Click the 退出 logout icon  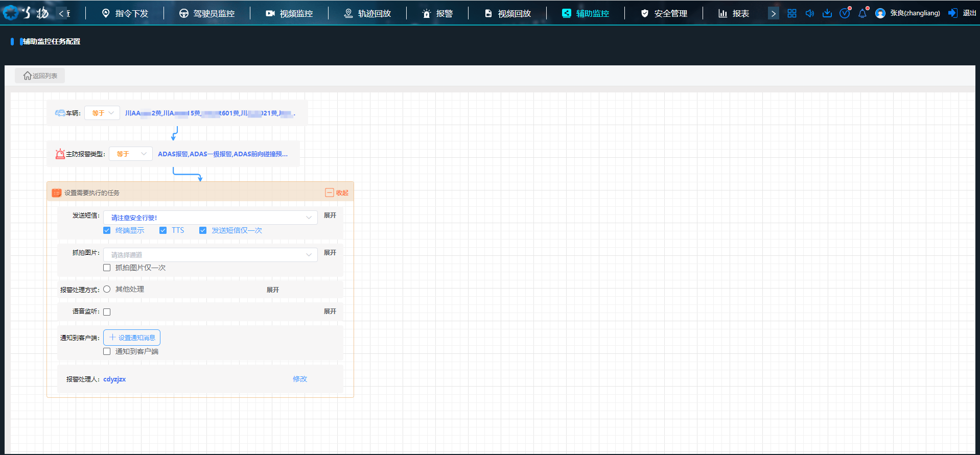click(x=953, y=13)
